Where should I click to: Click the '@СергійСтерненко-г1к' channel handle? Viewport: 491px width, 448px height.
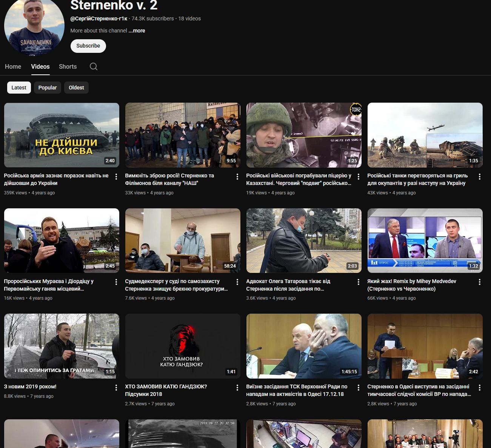(99, 18)
